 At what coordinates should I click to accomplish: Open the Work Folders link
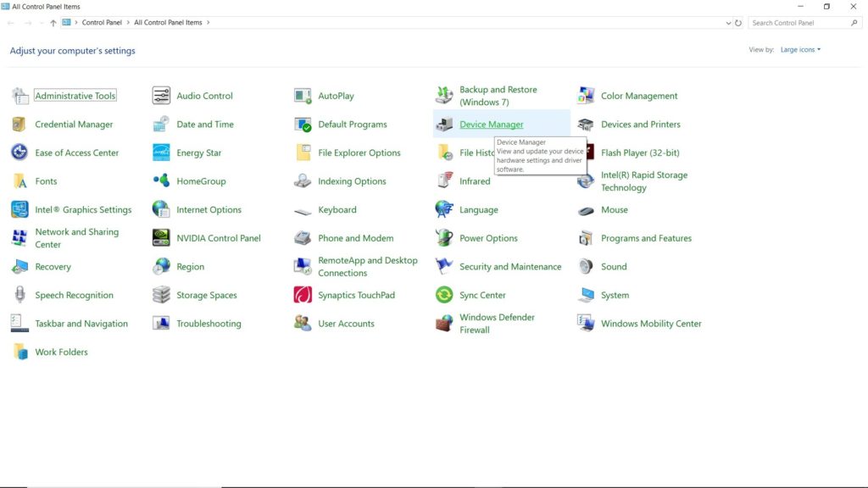(61, 352)
